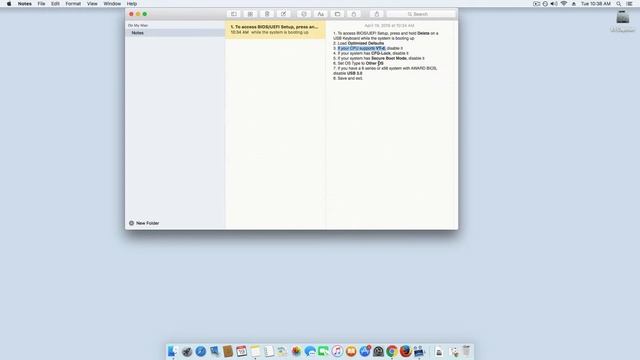The image size is (640, 360).
Task: Click the menu bar clock
Action: pyautogui.click(x=596, y=3)
